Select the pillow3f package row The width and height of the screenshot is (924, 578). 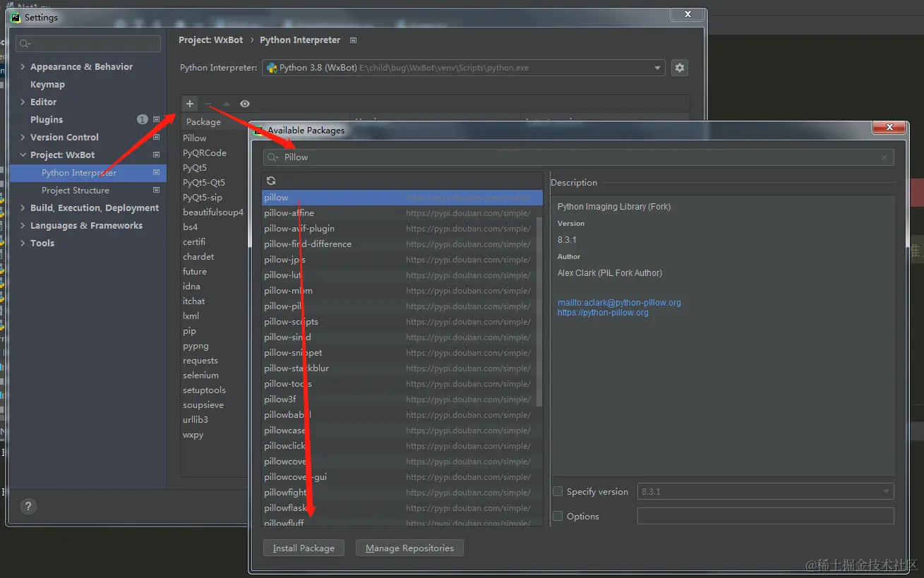(x=402, y=399)
